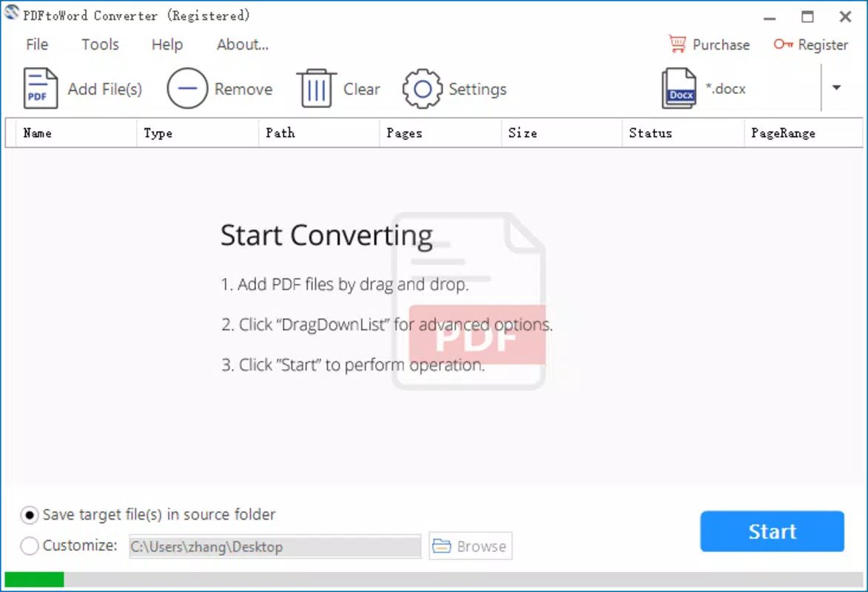This screenshot has height=592, width=868.
Task: Open the Help menu
Action: pyautogui.click(x=167, y=44)
